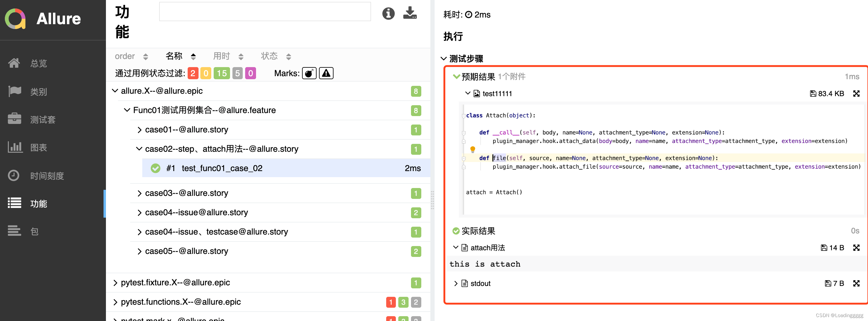This screenshot has height=321, width=868.
Task: Open the 功能 behaviors list icon
Action: 14,203
